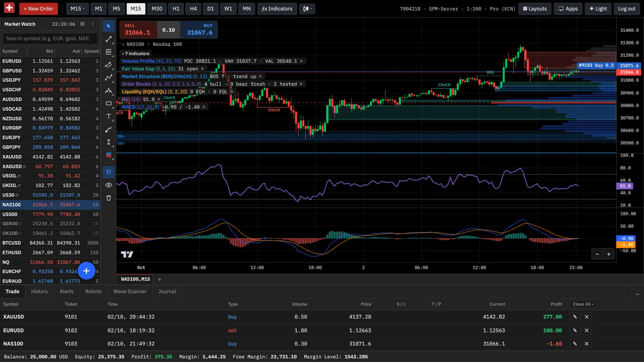Select the MN timeframe button
The height and width of the screenshot is (362, 644).
point(247,9)
